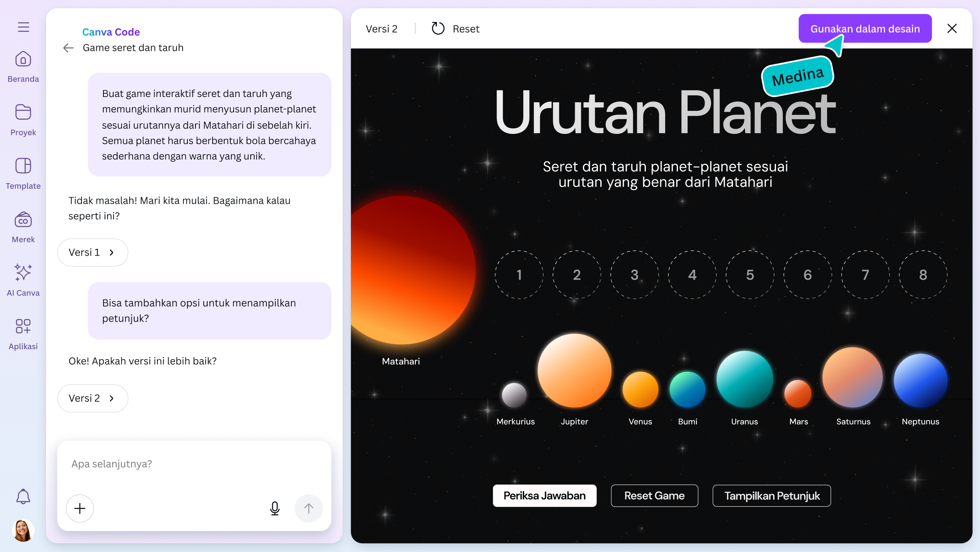Click Gunakan dalam desain button
The width and height of the screenshot is (980, 552).
865,28
